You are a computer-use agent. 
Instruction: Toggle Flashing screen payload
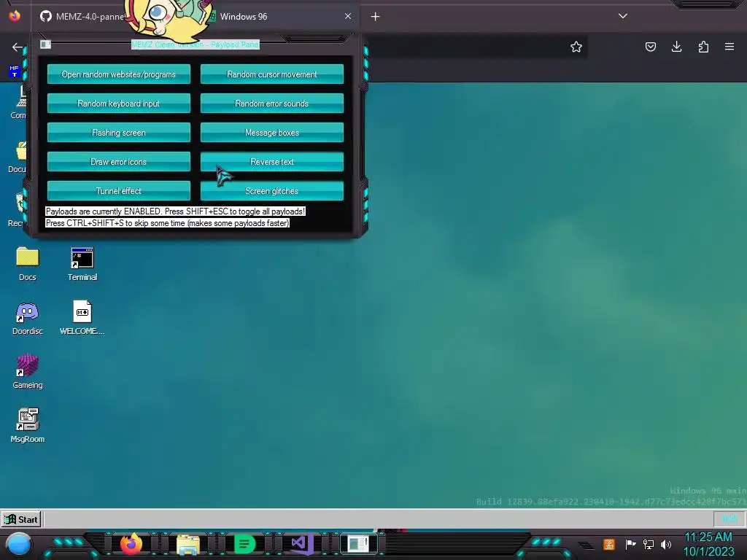pyautogui.click(x=119, y=133)
